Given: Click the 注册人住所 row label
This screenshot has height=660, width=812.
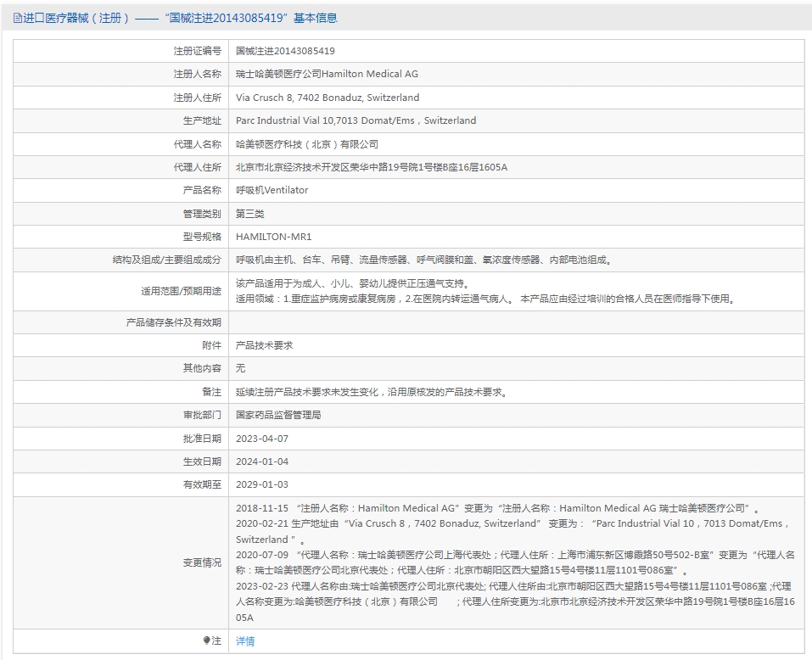Looking at the screenshot, I should (198, 98).
